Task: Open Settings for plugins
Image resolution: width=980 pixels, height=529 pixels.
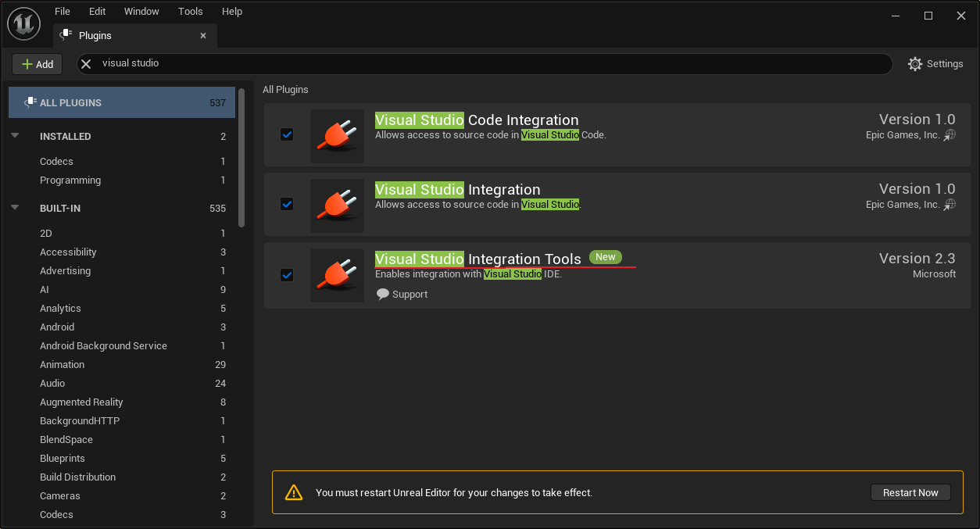Action: [x=935, y=64]
